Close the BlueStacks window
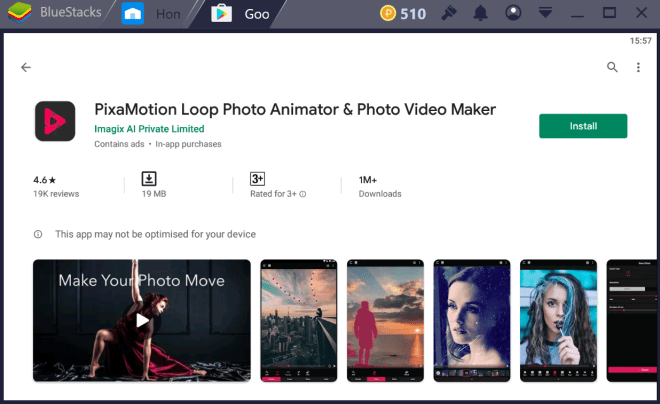Viewport: 660px width, 404px height. pyautogui.click(x=641, y=13)
